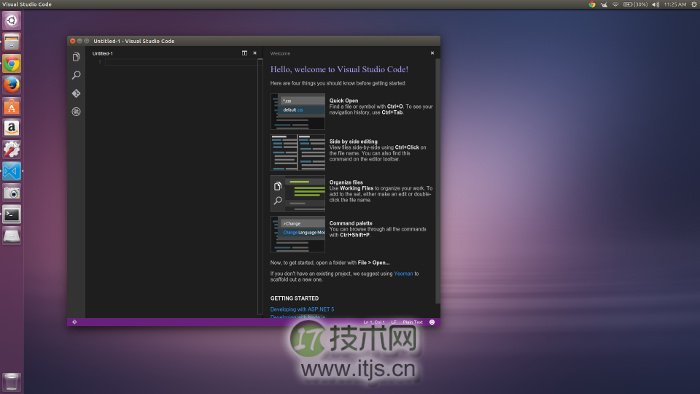Image resolution: width=700 pixels, height=394 pixels.
Task: Open System Settings from launcher
Action: tap(12, 149)
